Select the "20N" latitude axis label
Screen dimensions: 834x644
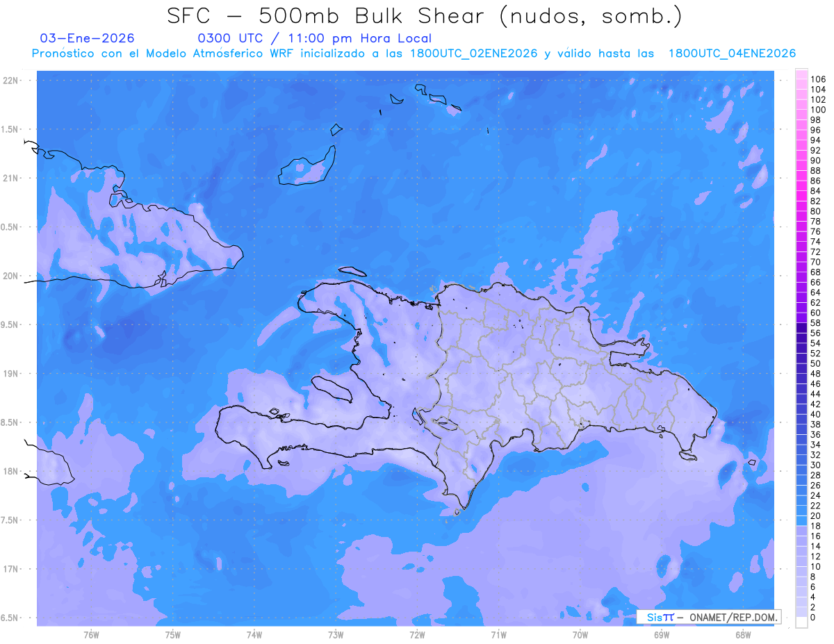[x=11, y=276]
